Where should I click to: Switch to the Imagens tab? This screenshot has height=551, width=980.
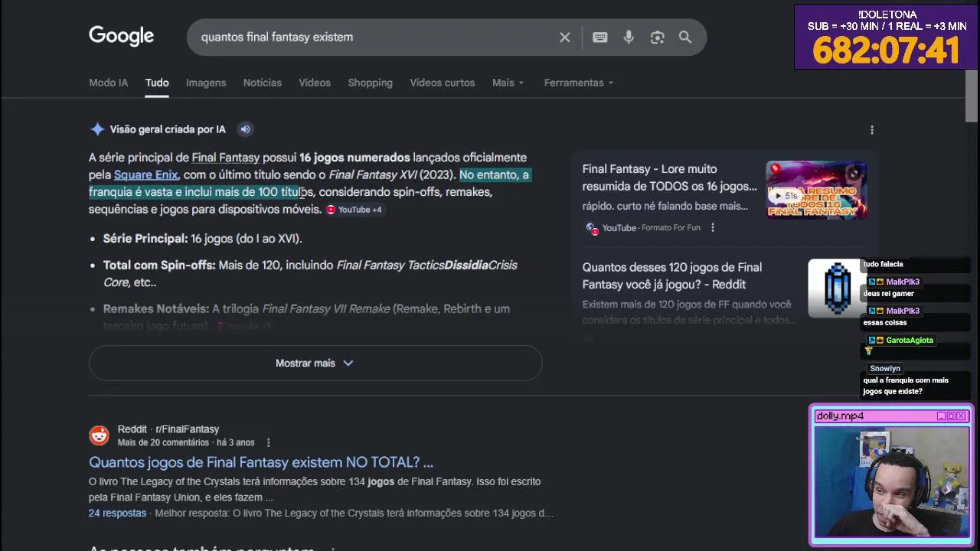pyautogui.click(x=206, y=83)
